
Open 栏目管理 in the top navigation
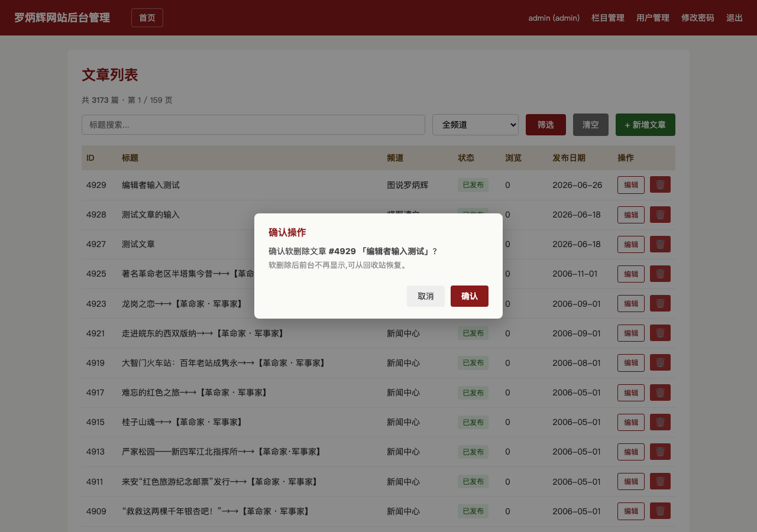[608, 18]
